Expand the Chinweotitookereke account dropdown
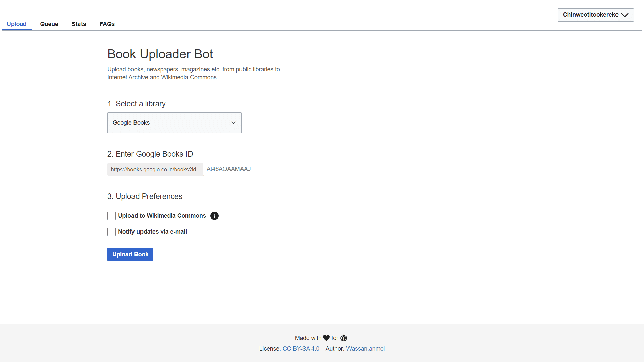Image resolution: width=644 pixels, height=362 pixels. 595,15
